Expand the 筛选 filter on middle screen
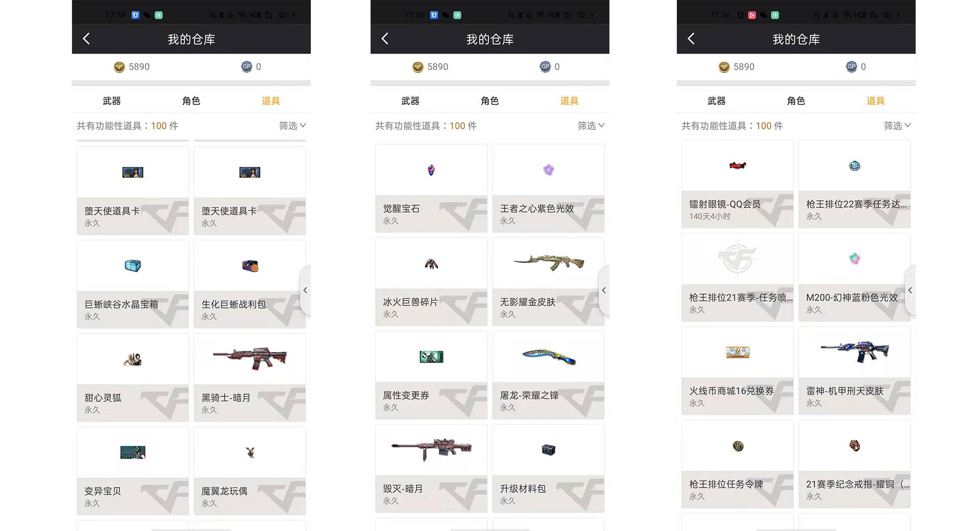 click(x=591, y=126)
